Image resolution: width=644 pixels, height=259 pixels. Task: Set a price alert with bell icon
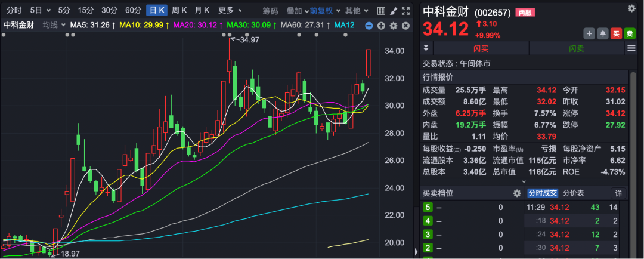coord(603,33)
